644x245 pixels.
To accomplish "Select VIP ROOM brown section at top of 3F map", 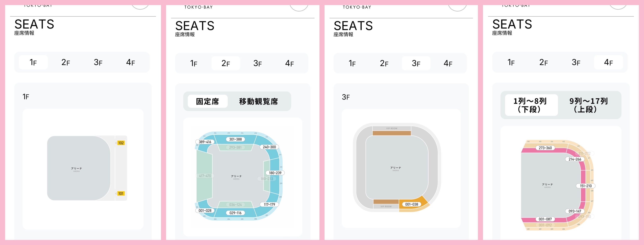I will coord(392,133).
